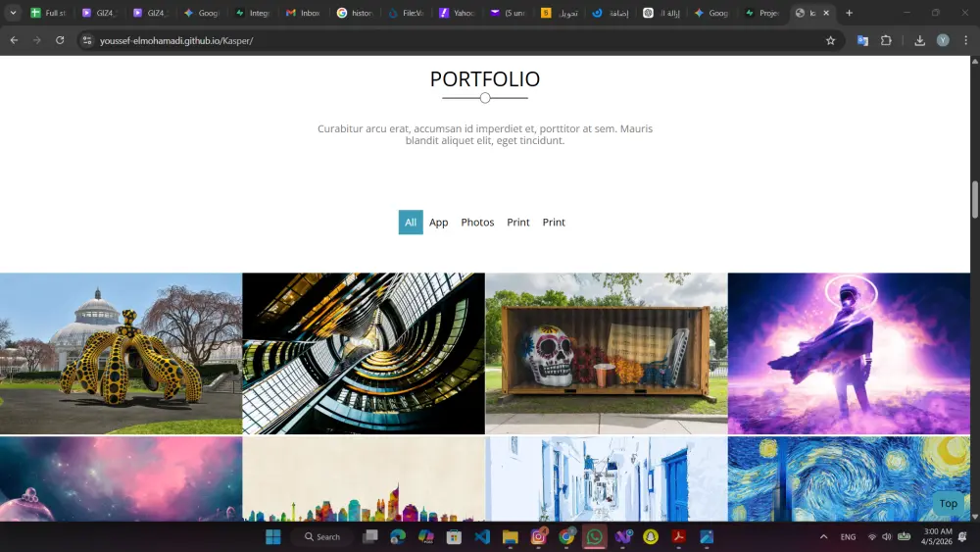Screen dimensions: 980x552
Task: Click the taskbar Search box
Action: pyautogui.click(x=323, y=537)
